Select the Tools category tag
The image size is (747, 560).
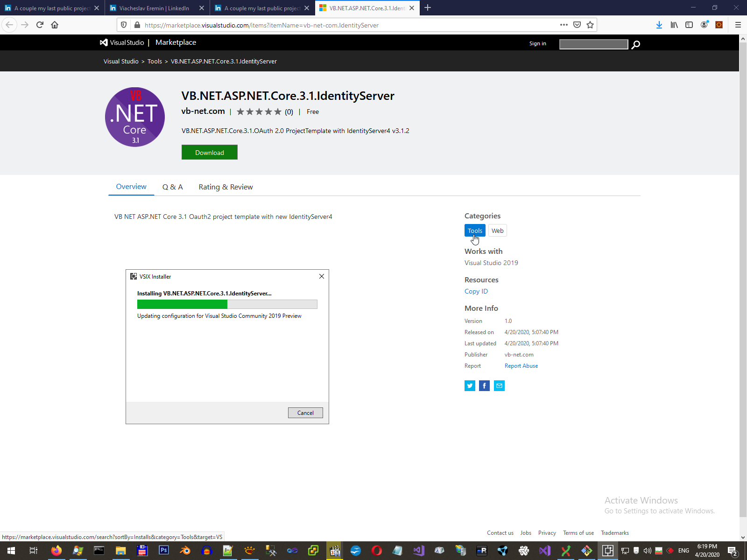tap(475, 231)
